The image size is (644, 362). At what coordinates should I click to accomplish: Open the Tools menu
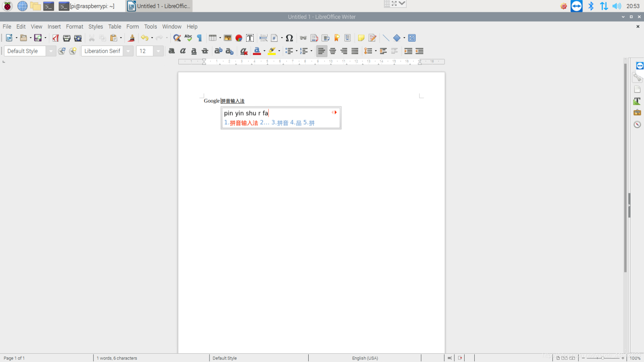tap(151, 26)
